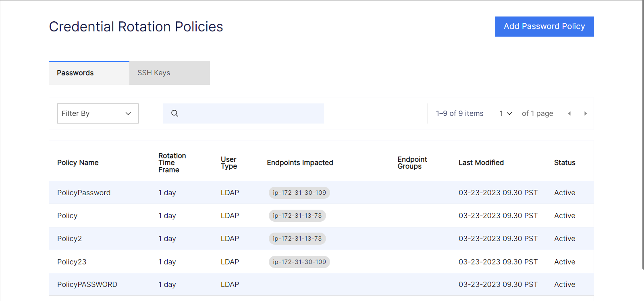
Task: Click the Add Password Policy button
Action: [544, 26]
